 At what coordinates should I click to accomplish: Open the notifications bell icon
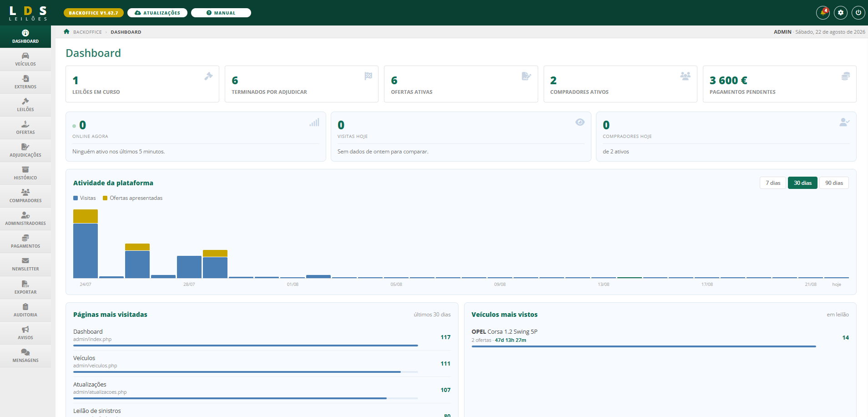(x=823, y=13)
